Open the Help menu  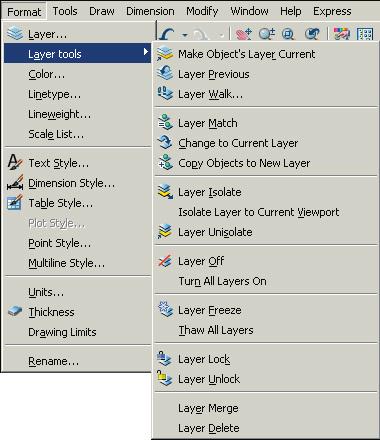pyautogui.click(x=290, y=11)
